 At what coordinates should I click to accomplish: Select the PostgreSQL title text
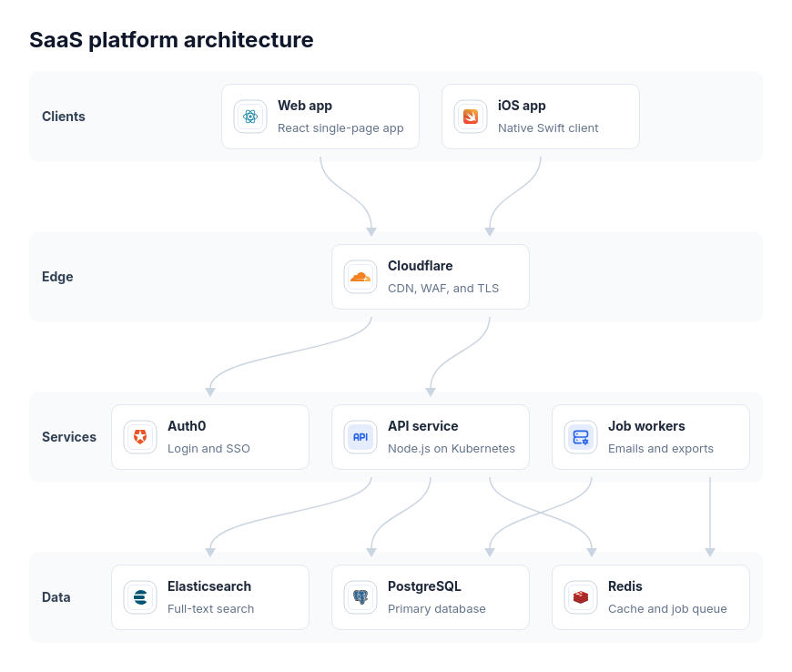pyautogui.click(x=424, y=586)
